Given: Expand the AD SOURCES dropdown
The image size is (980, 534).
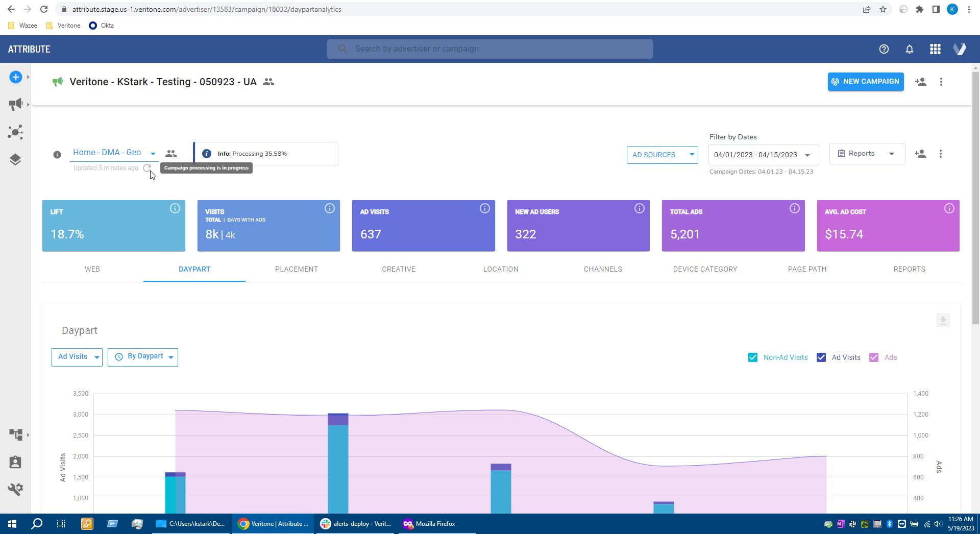Looking at the screenshot, I should 662,155.
